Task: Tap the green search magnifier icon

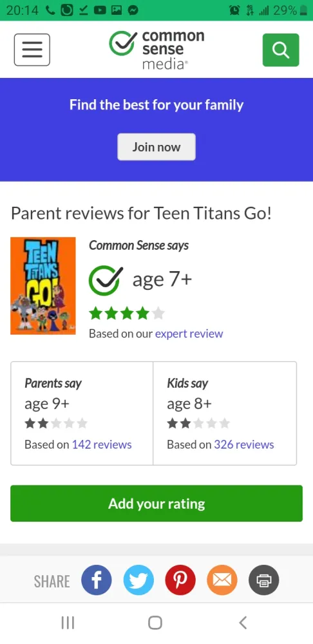Action: [281, 50]
